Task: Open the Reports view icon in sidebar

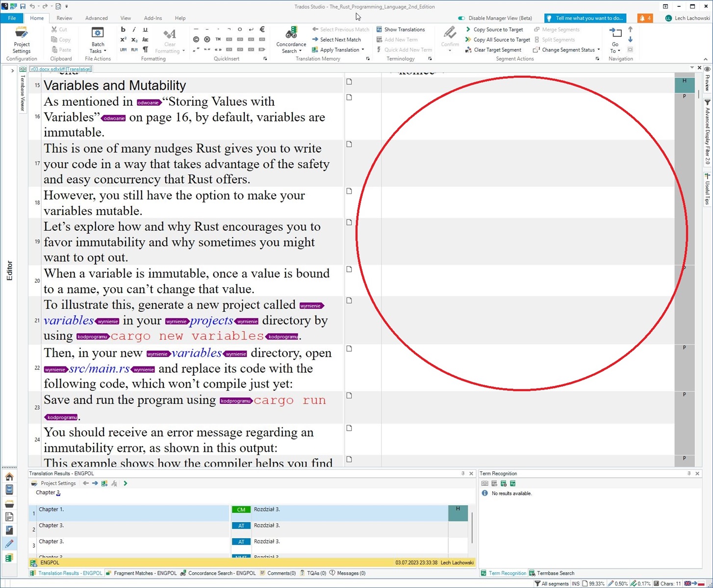Action: (9, 516)
